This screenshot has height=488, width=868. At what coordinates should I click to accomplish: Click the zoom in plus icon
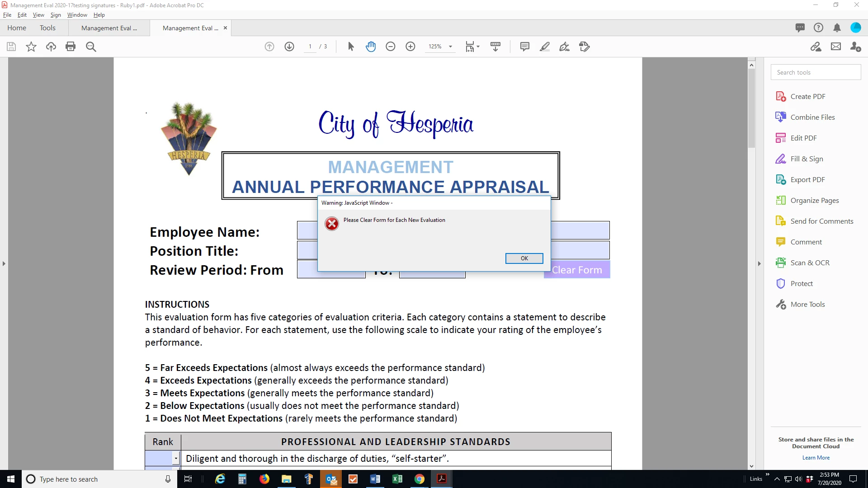click(410, 47)
